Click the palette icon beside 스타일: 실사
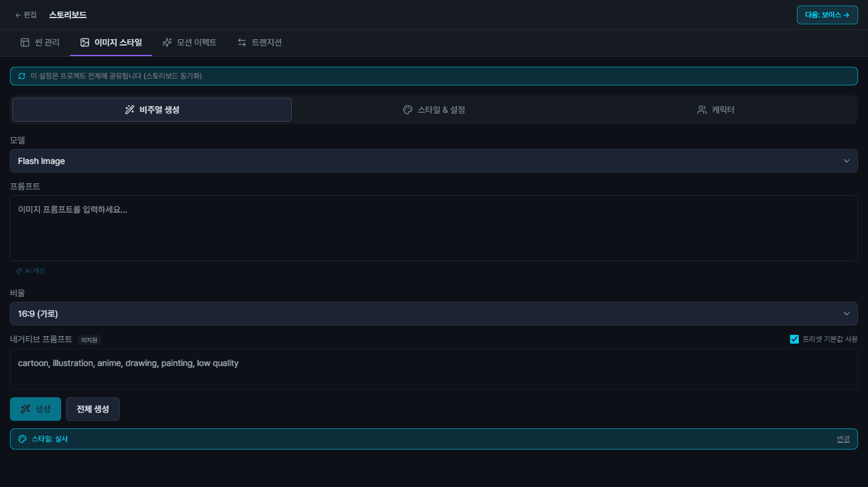Viewport: 868px width, 487px height. point(22,439)
